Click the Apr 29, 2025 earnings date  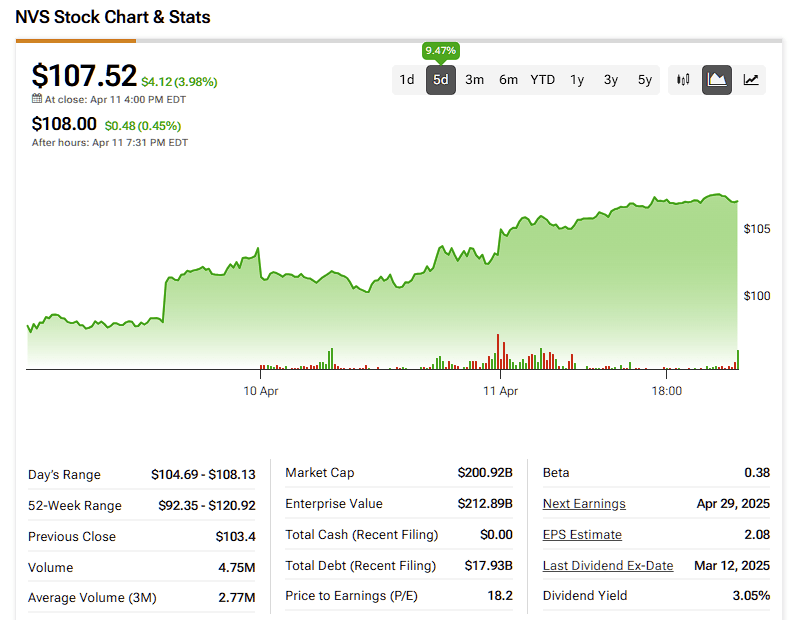coord(733,504)
